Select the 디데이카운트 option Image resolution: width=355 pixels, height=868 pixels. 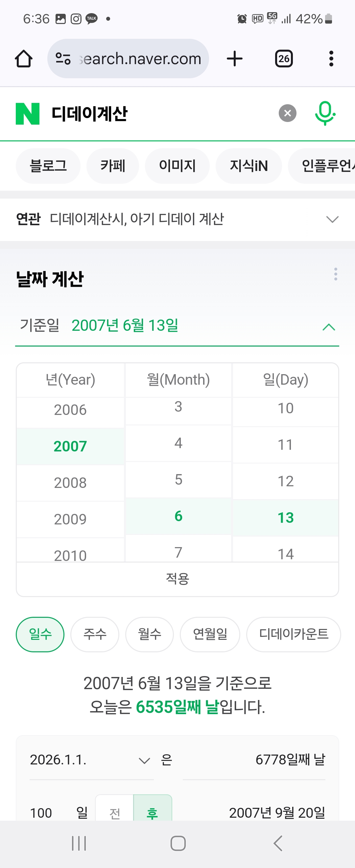coord(293,634)
